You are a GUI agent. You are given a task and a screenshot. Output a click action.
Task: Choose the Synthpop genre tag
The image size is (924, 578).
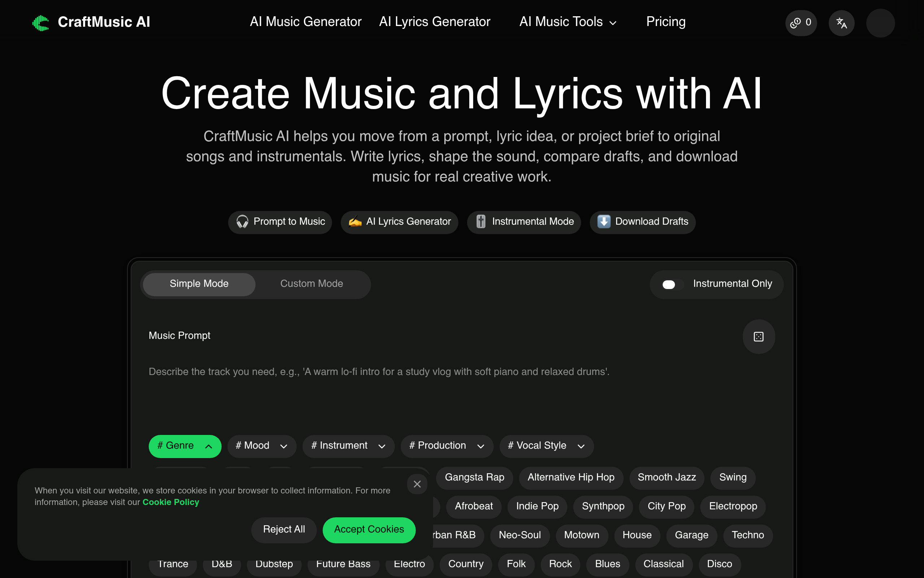point(603,506)
